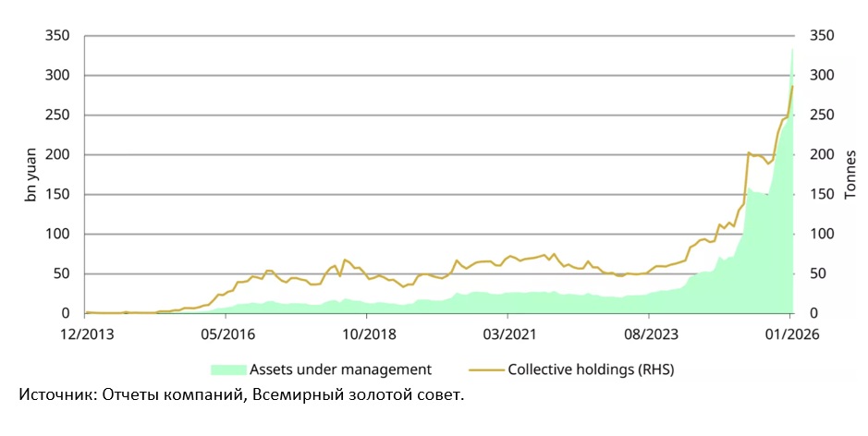Select the 08/2023 date label
Screen dimensions: 868x436
pos(649,333)
